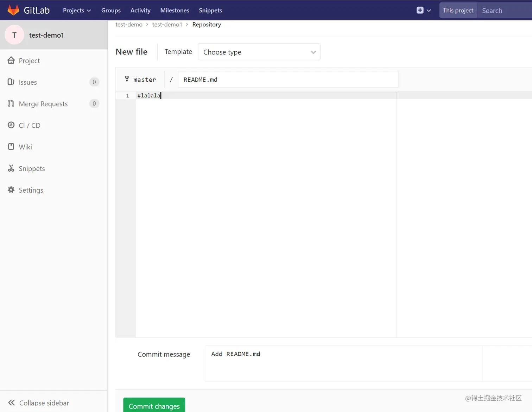Click the collapse sidebar double-chevron icon
This screenshot has height=412, width=532.
pyautogui.click(x=12, y=403)
